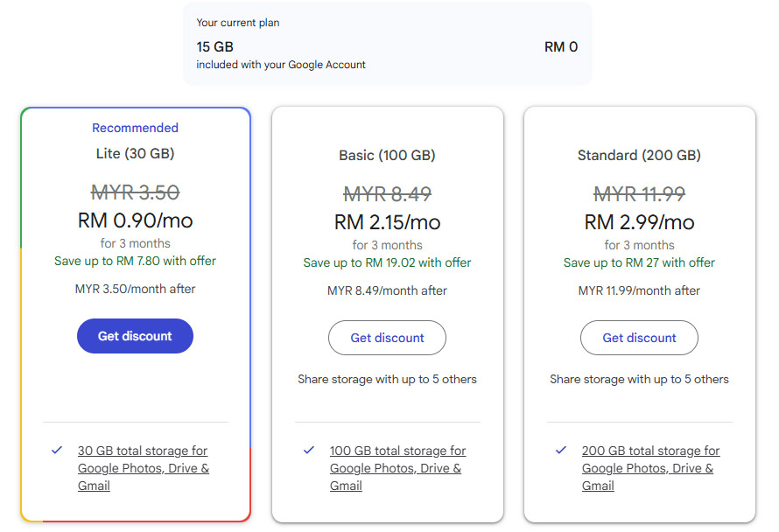Click the RM 0 price of current plan

point(561,47)
